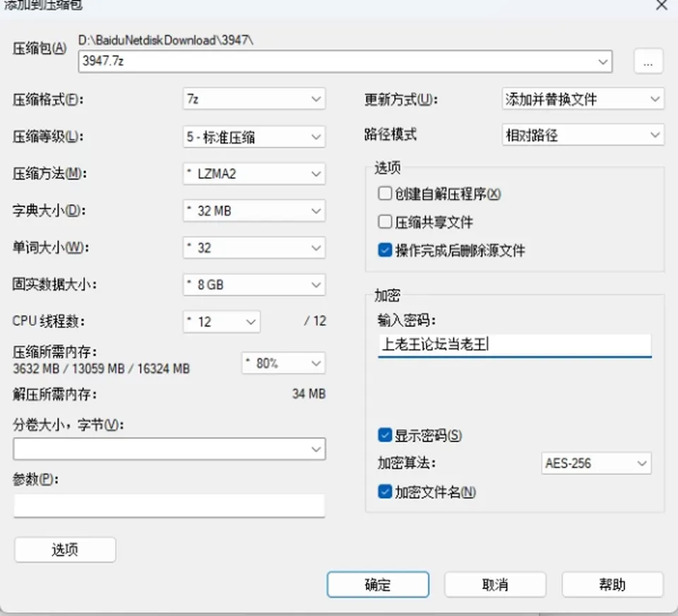678x616 pixels.
Task: Expand the 压缩方法 LZMA2 dropdown
Action: click(254, 174)
